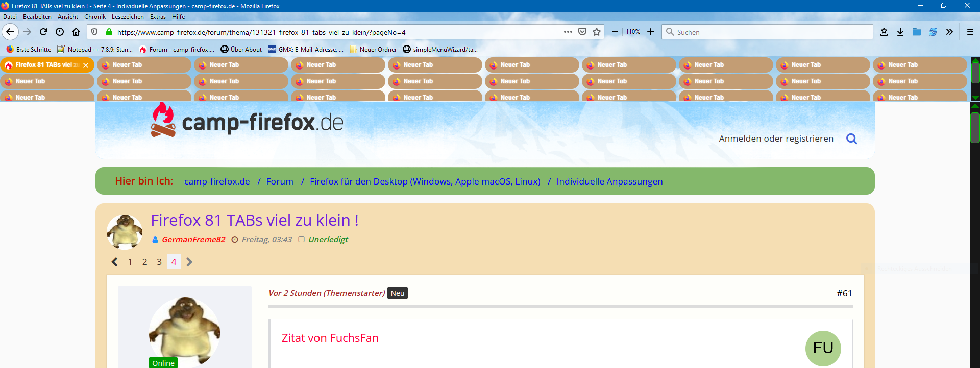The width and height of the screenshot is (980, 368).
Task: Open Individuelle Anpassungen breadcrumb
Action: tap(609, 181)
